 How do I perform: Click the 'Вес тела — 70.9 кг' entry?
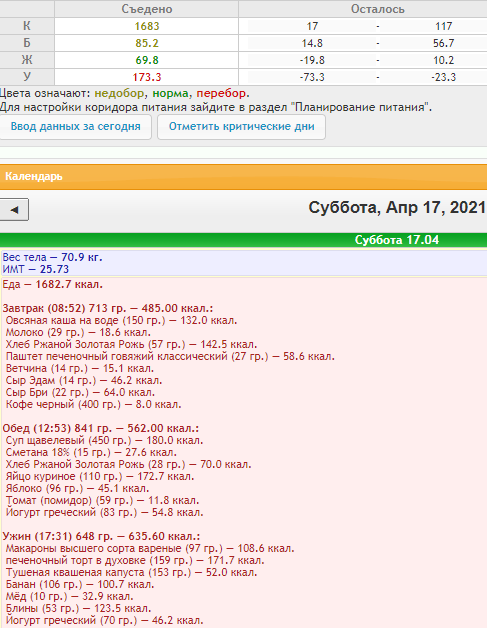[x=52, y=257]
